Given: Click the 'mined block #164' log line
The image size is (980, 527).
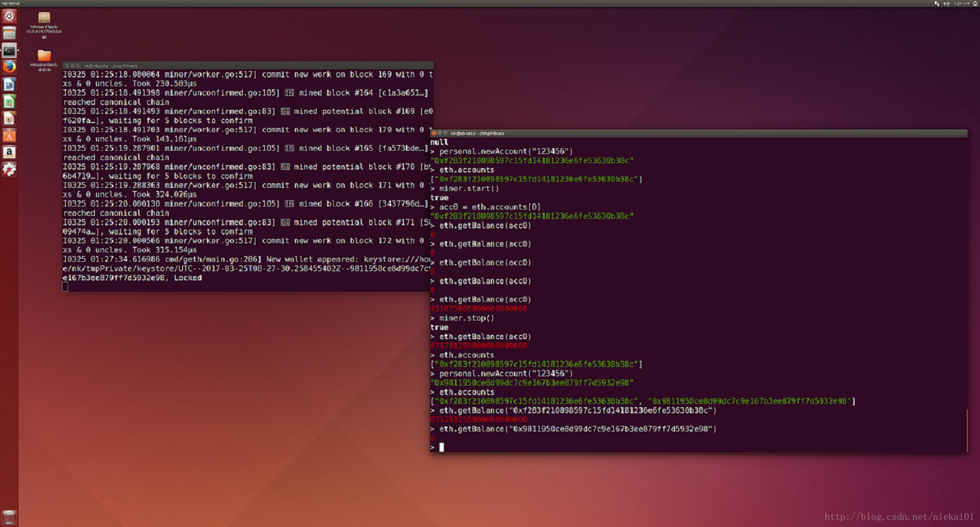Looking at the screenshot, I should tap(246, 93).
